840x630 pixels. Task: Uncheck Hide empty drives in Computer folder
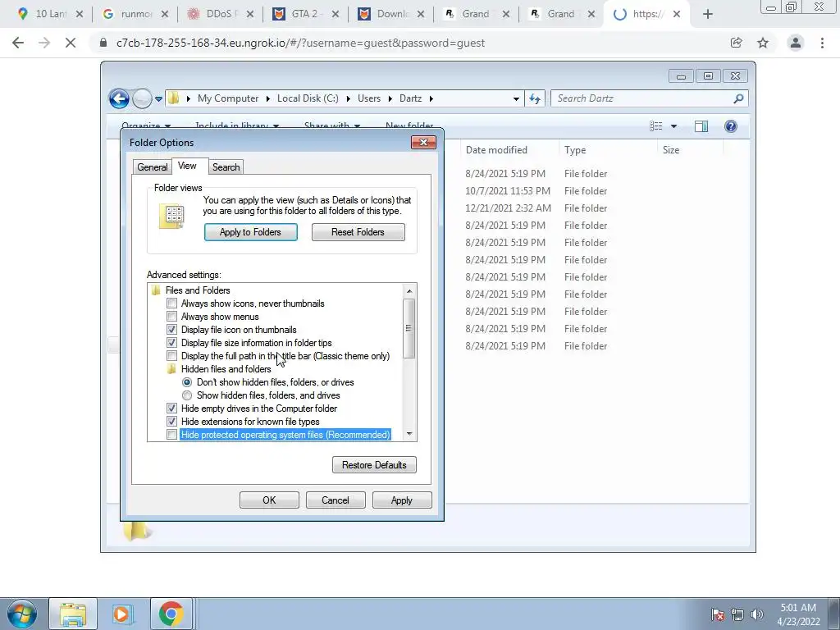(171, 409)
